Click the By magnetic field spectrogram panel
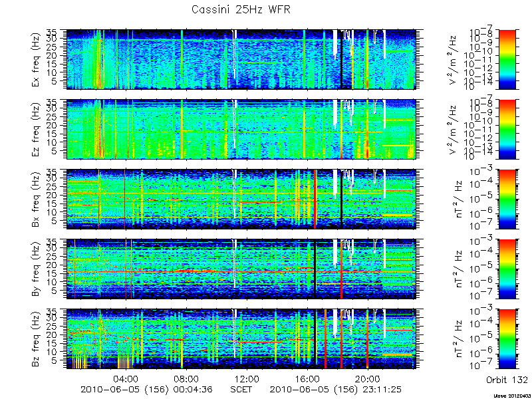 (241, 269)
